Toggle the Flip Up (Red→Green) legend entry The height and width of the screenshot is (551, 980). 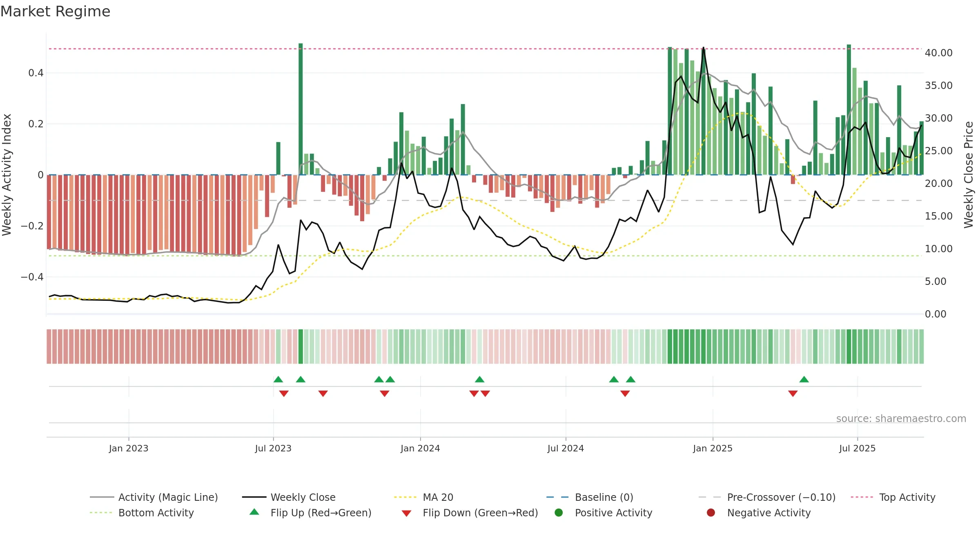coord(310,513)
